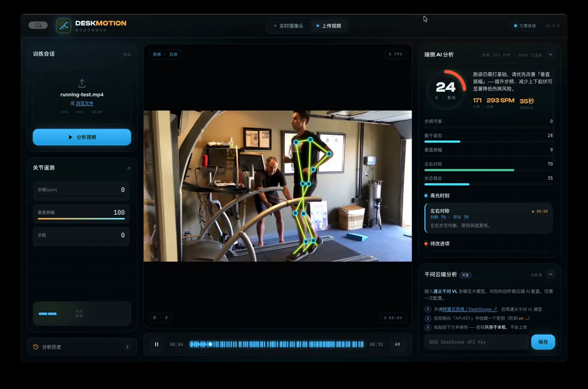
Task: Collapse the 端侧 AI 分析 panel chevron
Action: coord(550,55)
